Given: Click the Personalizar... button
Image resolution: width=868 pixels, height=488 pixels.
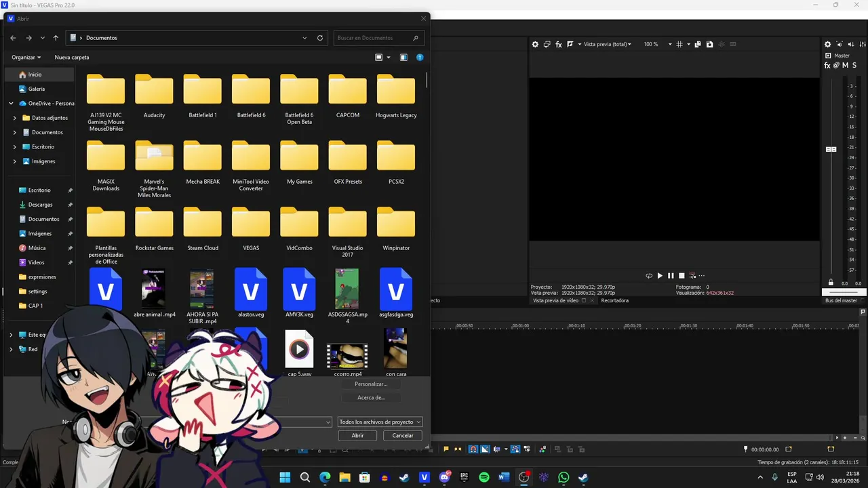Looking at the screenshot, I should pyautogui.click(x=371, y=384).
